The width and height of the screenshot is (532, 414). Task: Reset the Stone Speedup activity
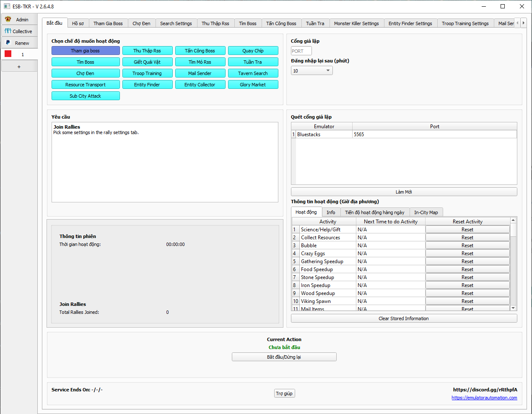[467, 277]
